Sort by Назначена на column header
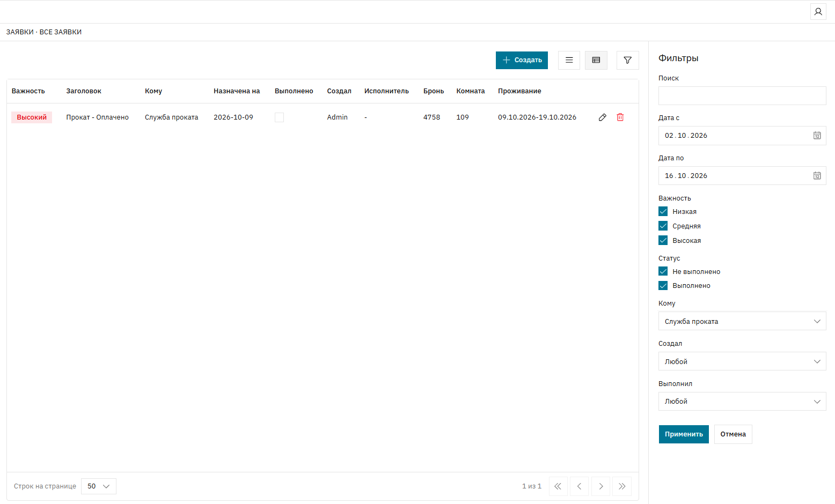The width and height of the screenshot is (835, 504). click(x=237, y=91)
